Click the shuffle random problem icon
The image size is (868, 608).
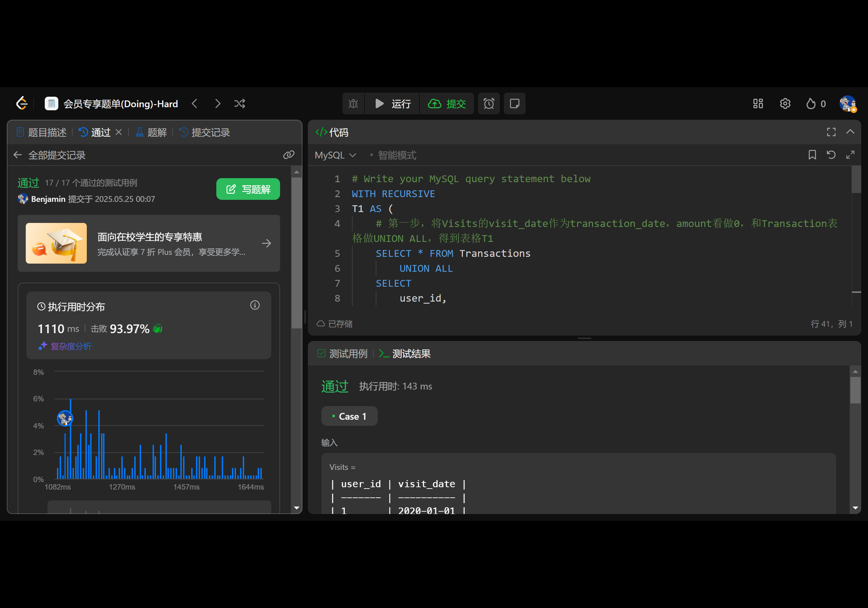pos(240,104)
